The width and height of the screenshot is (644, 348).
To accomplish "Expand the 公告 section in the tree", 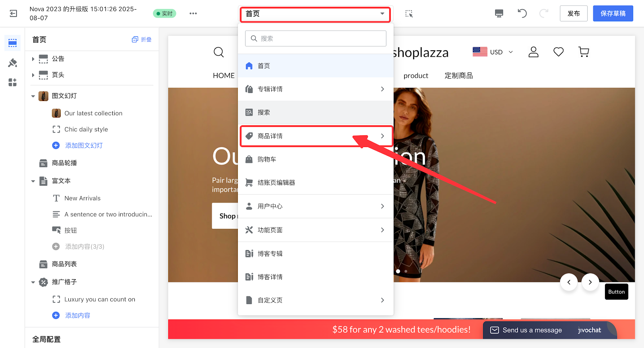I will click(33, 59).
